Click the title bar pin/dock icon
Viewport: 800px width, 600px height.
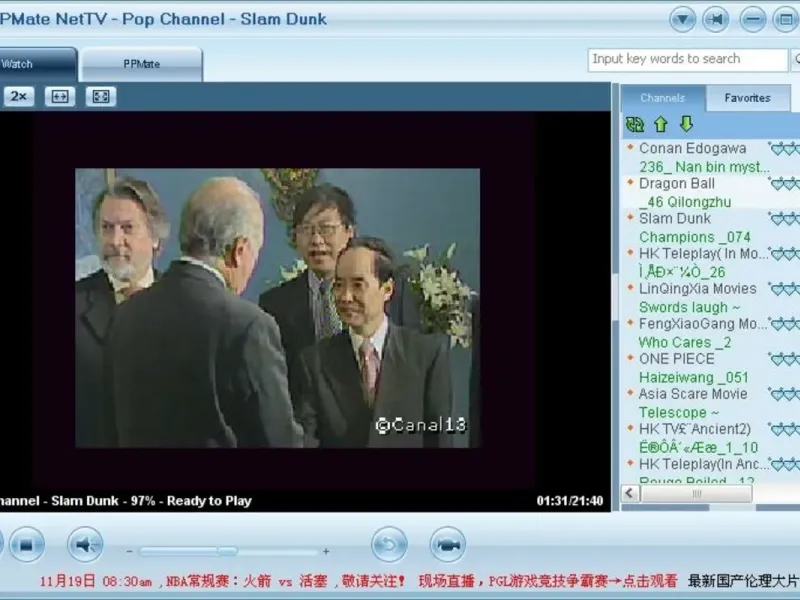716,20
